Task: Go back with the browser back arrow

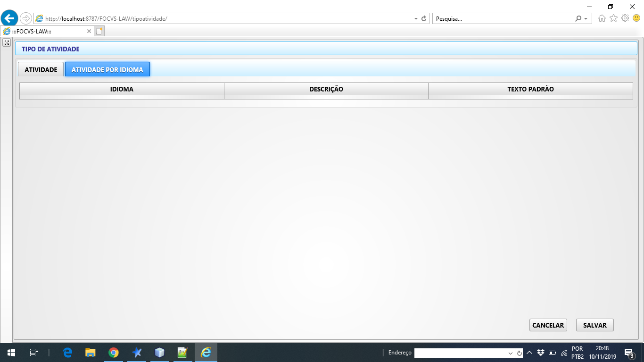Action: click(x=9, y=18)
